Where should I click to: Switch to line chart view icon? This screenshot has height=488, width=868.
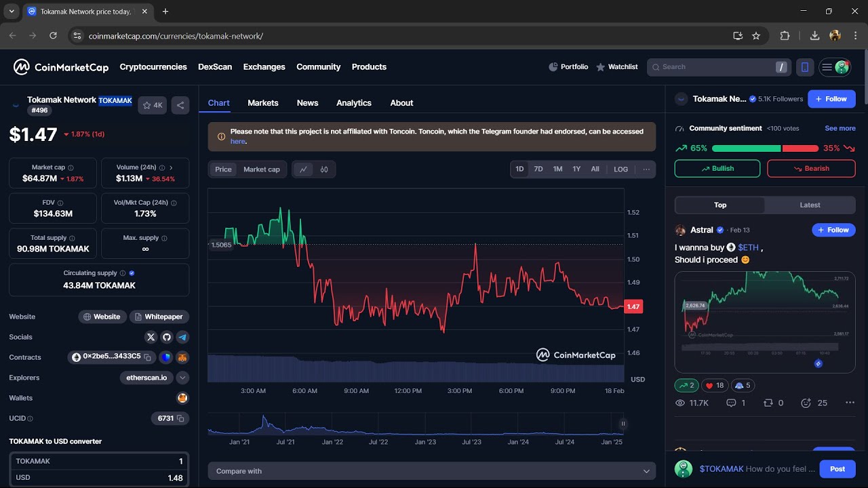[x=303, y=169]
